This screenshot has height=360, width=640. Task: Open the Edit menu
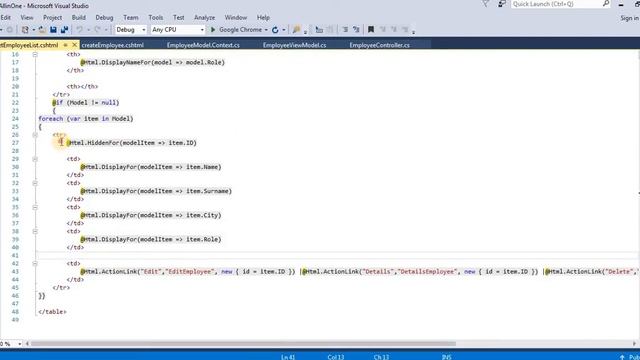(x=6, y=18)
